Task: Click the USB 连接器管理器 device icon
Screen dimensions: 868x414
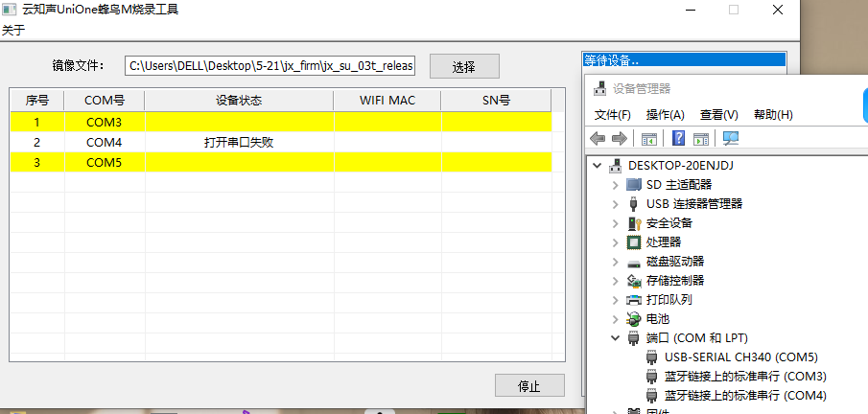Action: click(x=633, y=204)
